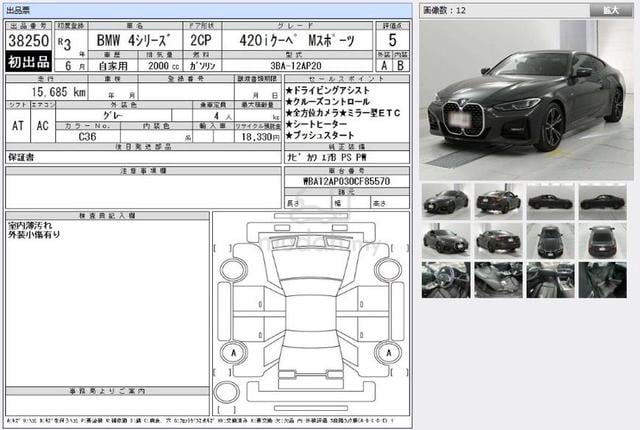
Task: Select the sales point ★プッシュスタート
Action: [320, 135]
